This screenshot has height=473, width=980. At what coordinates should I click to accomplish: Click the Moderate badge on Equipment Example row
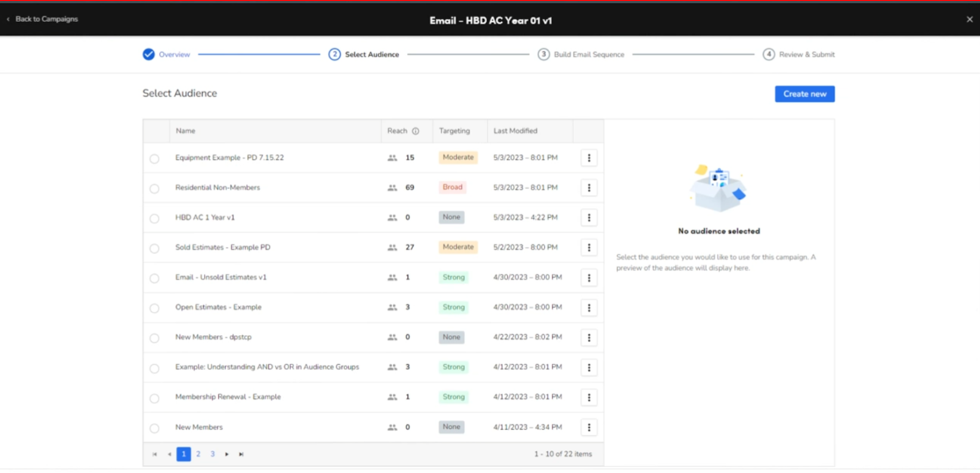point(458,157)
